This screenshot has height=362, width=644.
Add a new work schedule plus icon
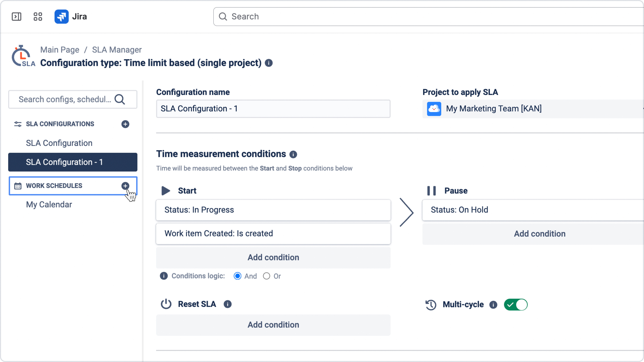coord(125,186)
